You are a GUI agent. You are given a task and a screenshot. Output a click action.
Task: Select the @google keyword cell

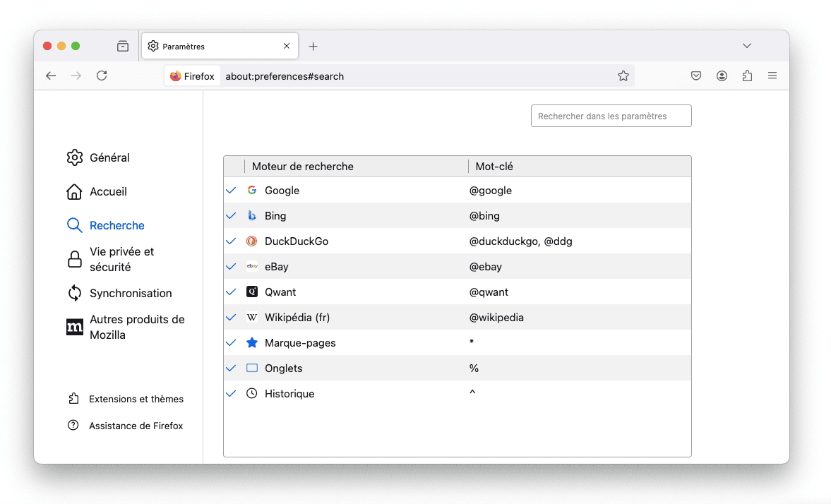[491, 191]
